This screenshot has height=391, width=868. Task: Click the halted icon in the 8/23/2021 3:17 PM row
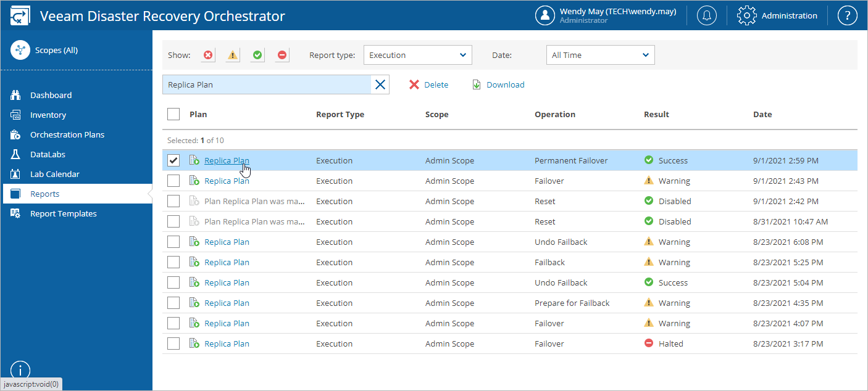pyautogui.click(x=649, y=344)
